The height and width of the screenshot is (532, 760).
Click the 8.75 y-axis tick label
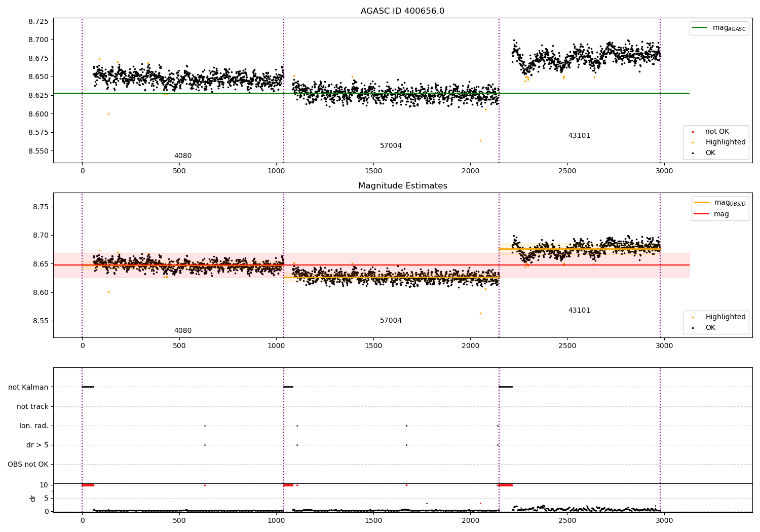(41, 207)
